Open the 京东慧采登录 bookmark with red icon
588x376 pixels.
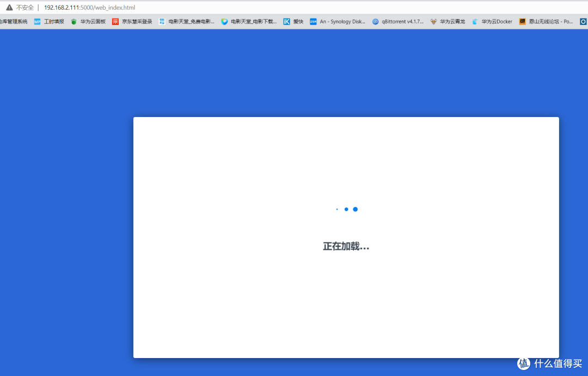pyautogui.click(x=132, y=22)
